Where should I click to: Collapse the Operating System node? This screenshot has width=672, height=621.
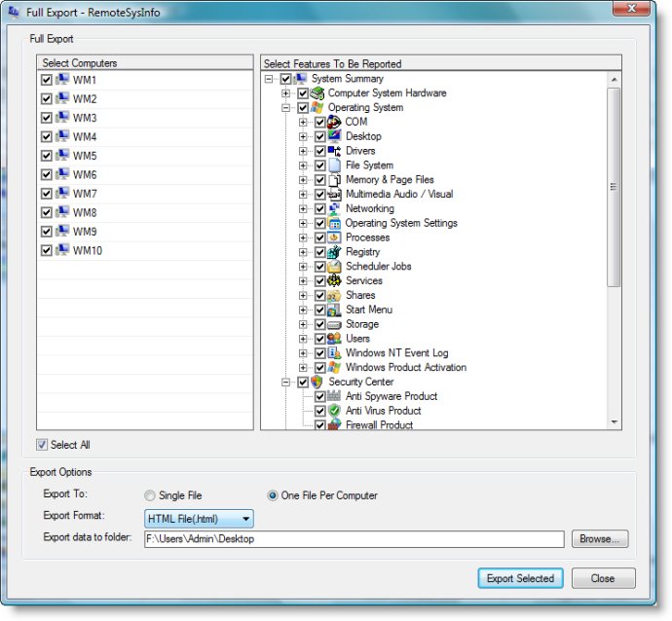point(286,107)
